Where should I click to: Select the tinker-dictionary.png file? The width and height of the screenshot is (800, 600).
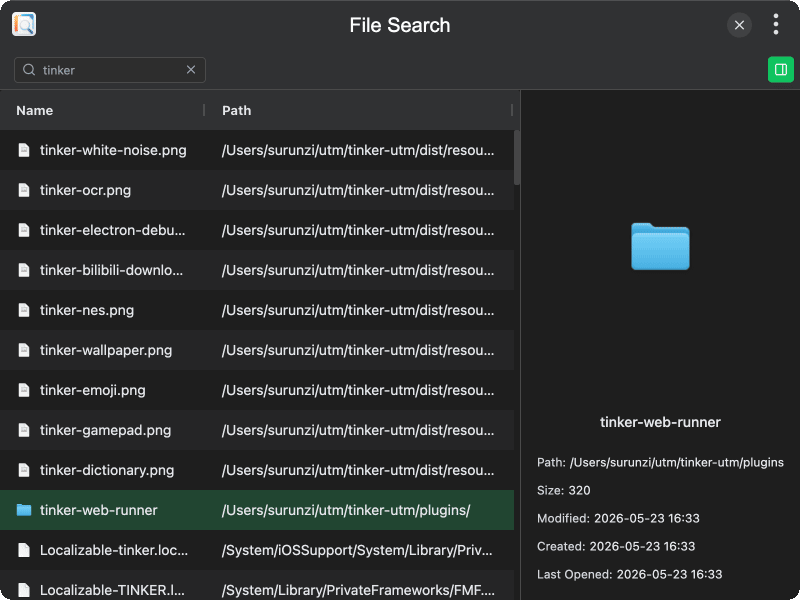click(x=257, y=470)
